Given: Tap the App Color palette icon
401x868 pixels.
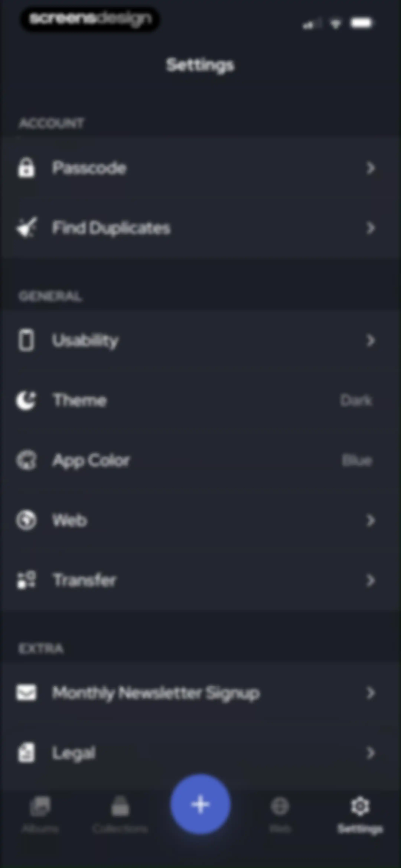Looking at the screenshot, I should point(26,460).
